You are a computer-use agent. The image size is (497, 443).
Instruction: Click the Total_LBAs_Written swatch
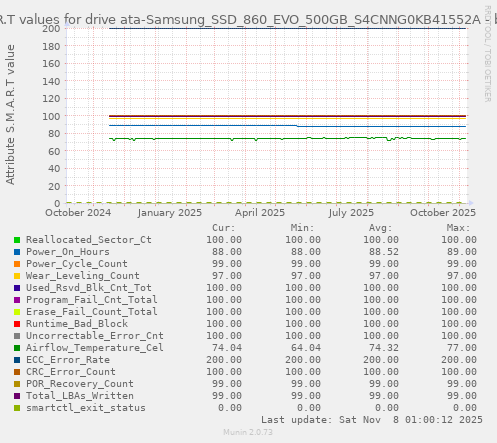(17, 396)
